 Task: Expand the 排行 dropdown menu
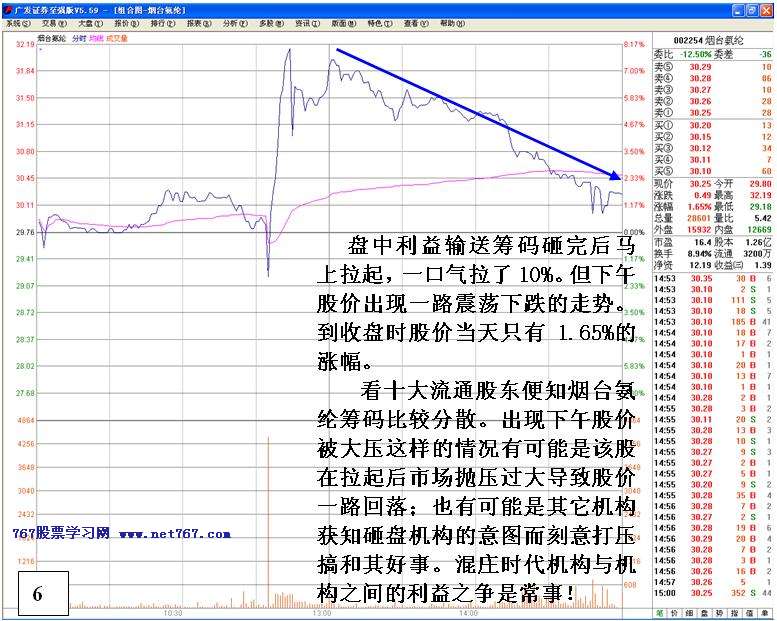pyautogui.click(x=162, y=23)
